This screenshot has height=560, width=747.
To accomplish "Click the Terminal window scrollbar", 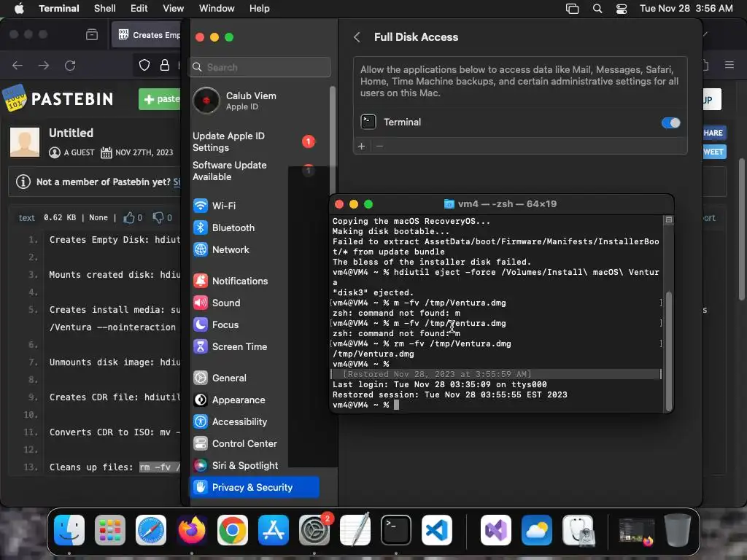I will pos(669,351).
